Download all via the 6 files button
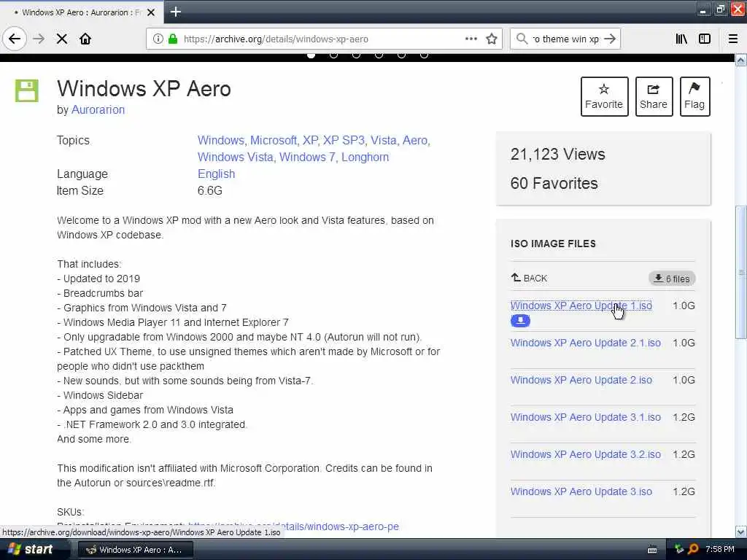The width and height of the screenshot is (747, 560). click(x=672, y=279)
